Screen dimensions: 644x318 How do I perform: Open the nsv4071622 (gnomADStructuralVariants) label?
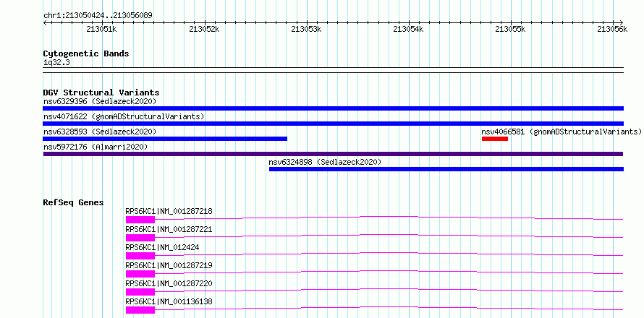pos(124,116)
